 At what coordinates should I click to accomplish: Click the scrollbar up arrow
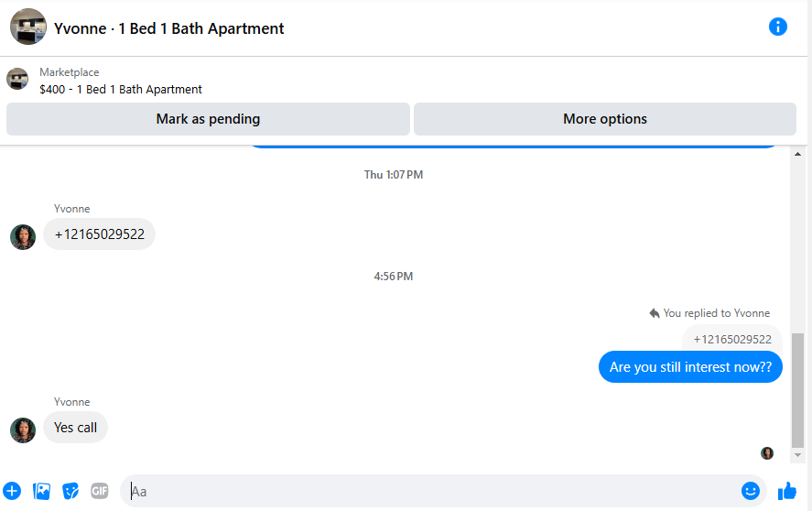click(797, 154)
